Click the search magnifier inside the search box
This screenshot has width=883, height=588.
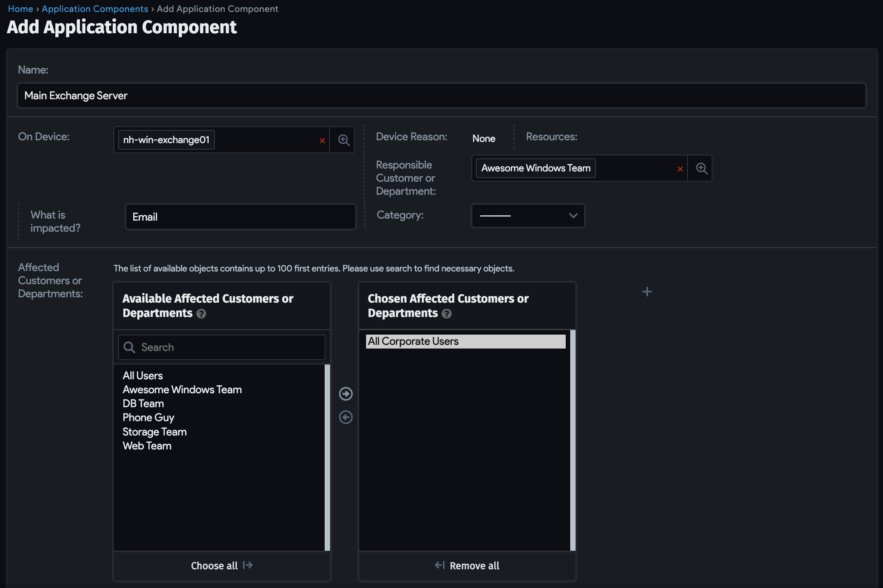tap(130, 347)
